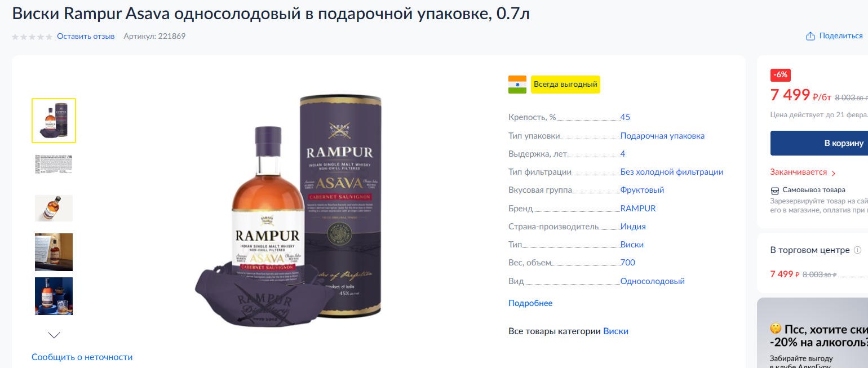
Task: Click the RAMPUR brand value link
Action: [x=638, y=209]
